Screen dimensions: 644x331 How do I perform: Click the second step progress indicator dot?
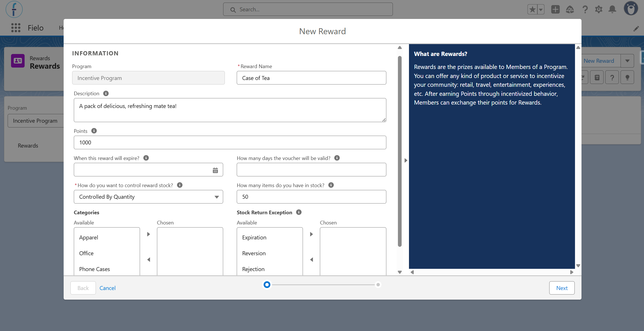(x=378, y=285)
